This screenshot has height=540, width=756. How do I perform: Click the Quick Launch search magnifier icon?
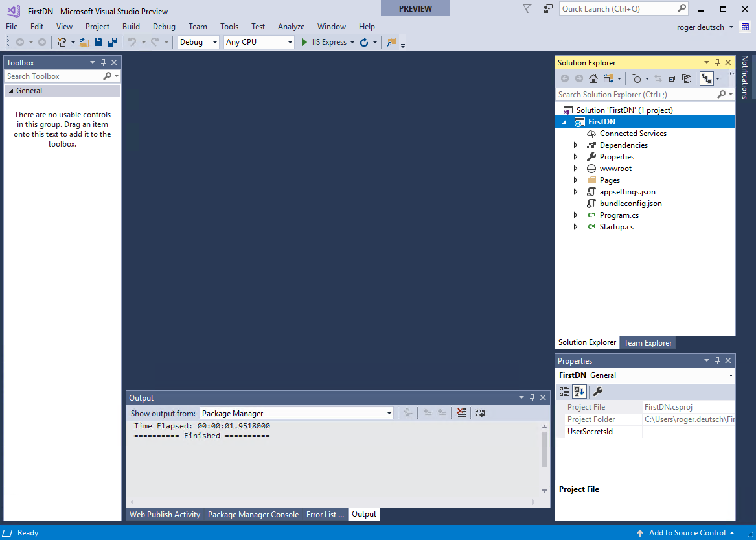tap(682, 8)
